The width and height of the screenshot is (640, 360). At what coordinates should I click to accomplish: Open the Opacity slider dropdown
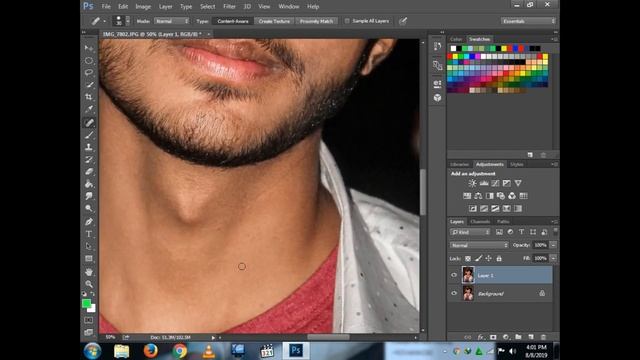tap(553, 245)
